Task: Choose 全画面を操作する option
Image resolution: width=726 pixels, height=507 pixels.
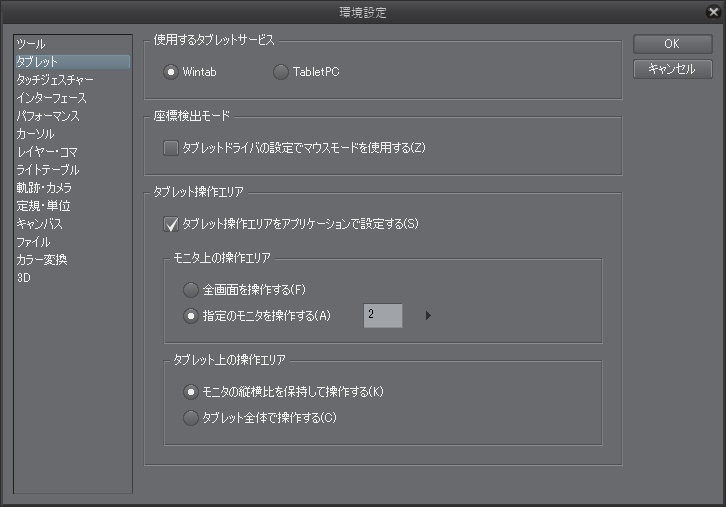Action: (190, 290)
